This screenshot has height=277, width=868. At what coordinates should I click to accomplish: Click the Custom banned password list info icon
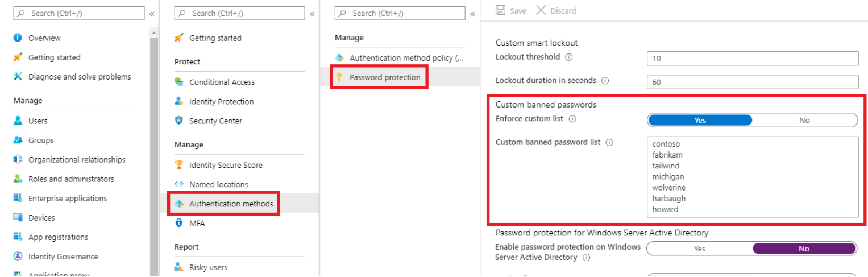coord(609,143)
